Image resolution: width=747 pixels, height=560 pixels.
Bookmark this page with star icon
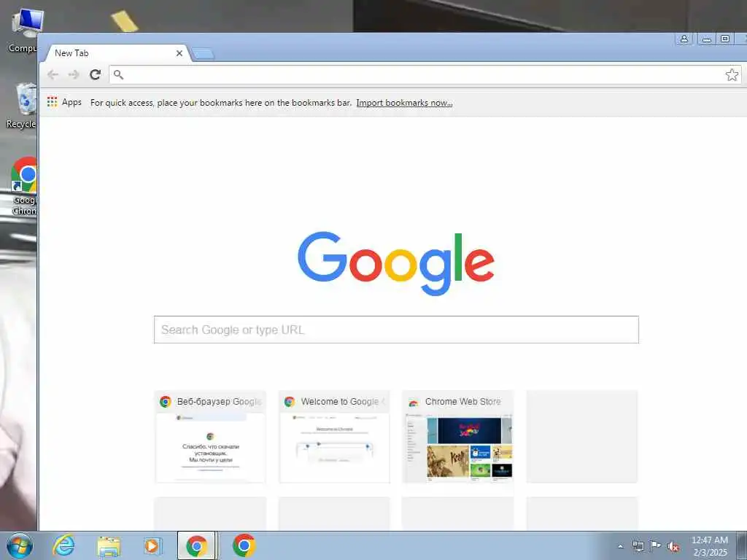pyautogui.click(x=732, y=75)
